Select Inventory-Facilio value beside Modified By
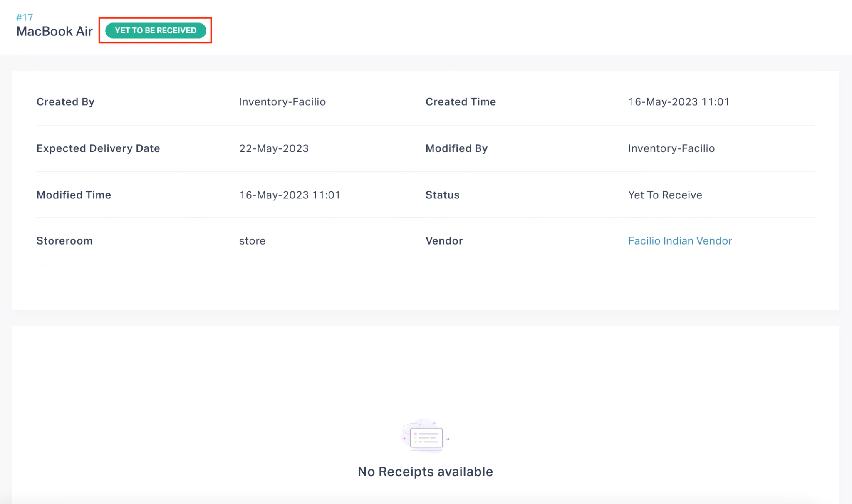The width and height of the screenshot is (852, 504). (671, 148)
